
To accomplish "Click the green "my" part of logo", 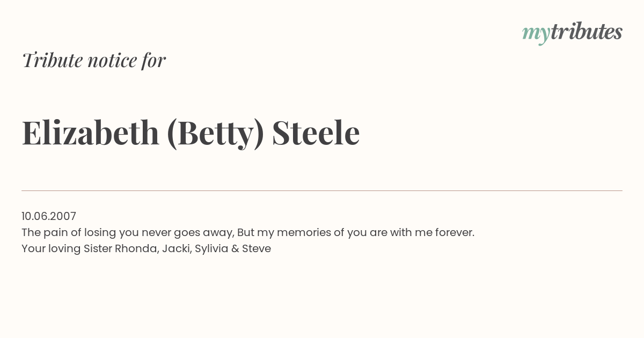I will 536,34.
